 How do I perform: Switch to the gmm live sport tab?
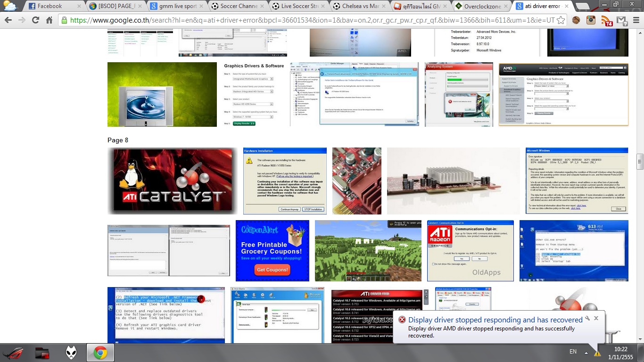point(176,6)
